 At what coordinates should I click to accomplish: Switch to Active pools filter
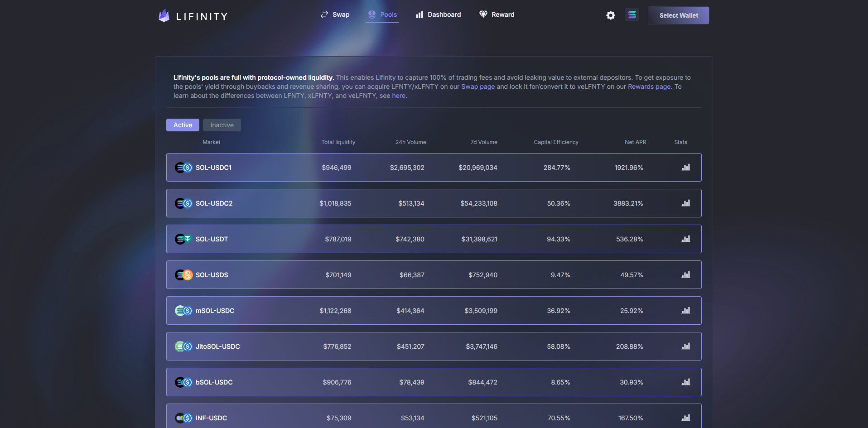183,125
